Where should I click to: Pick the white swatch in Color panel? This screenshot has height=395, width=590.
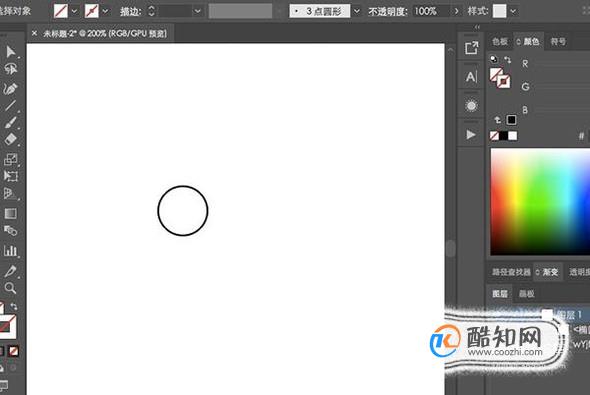(x=512, y=136)
